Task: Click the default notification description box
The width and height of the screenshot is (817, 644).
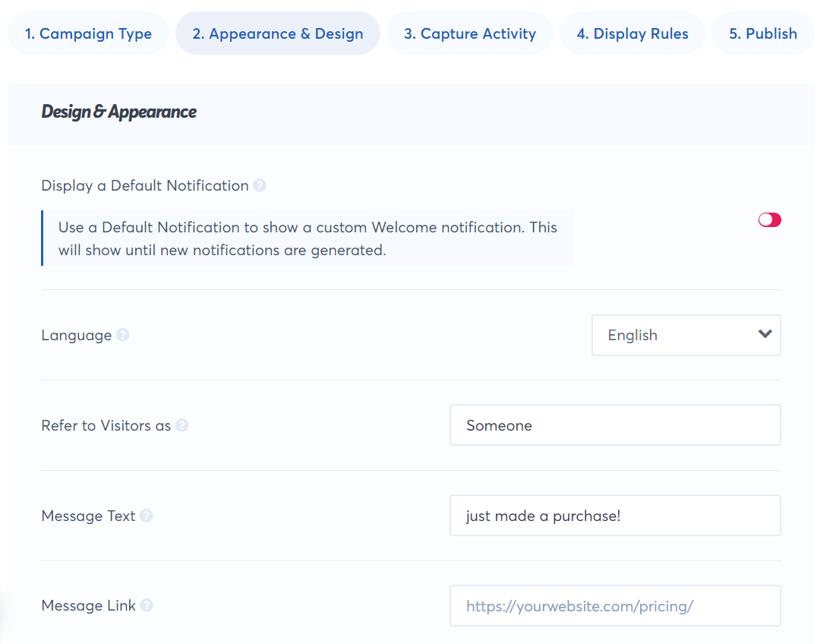Action: (x=307, y=236)
